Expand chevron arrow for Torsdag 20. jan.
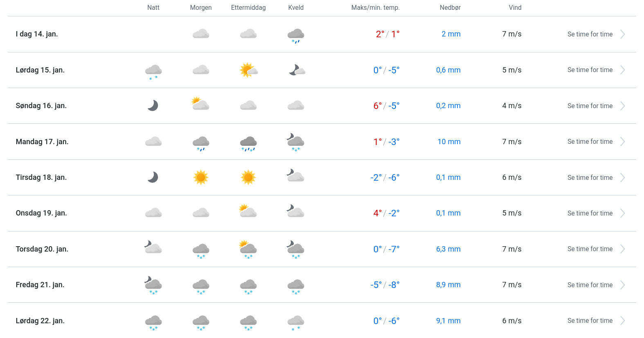Screen dimensions: 644x338 (x=622, y=249)
